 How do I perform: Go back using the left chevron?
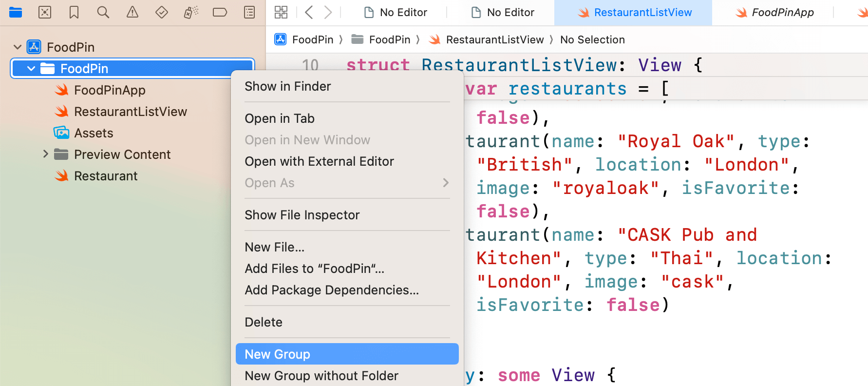click(x=309, y=12)
